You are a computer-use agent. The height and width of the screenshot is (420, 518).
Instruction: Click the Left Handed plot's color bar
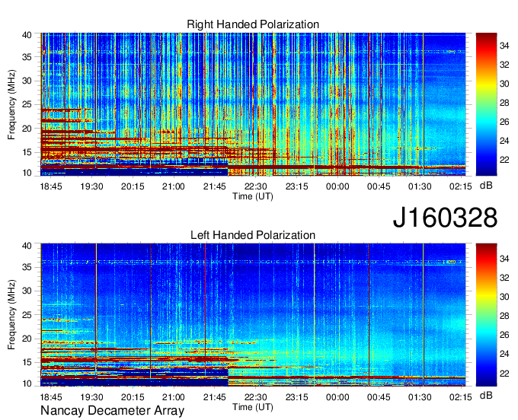point(486,315)
